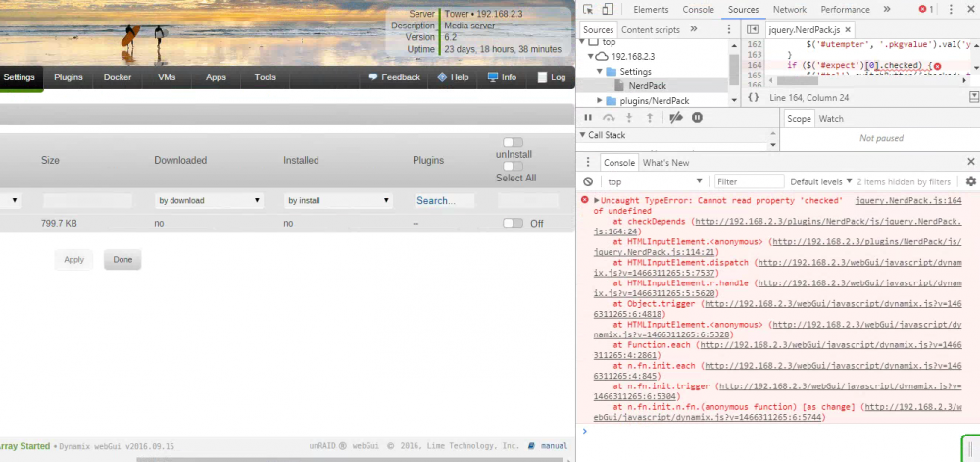Click the Apply button

coord(73,259)
